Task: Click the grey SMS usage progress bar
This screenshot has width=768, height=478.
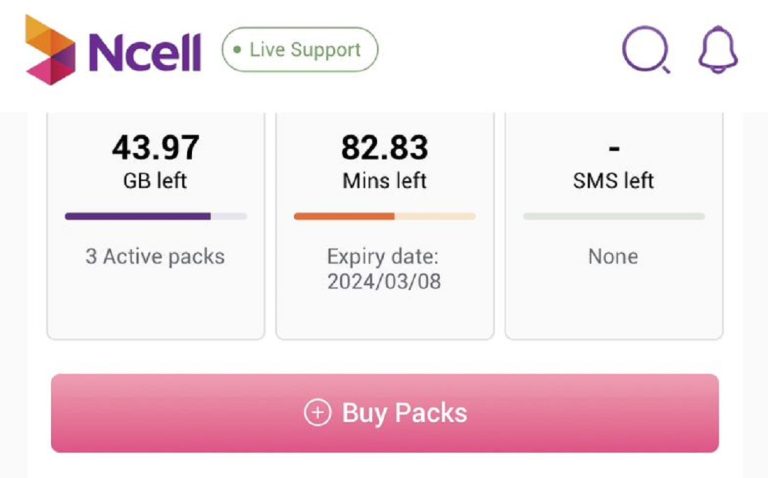Action: coord(613,216)
